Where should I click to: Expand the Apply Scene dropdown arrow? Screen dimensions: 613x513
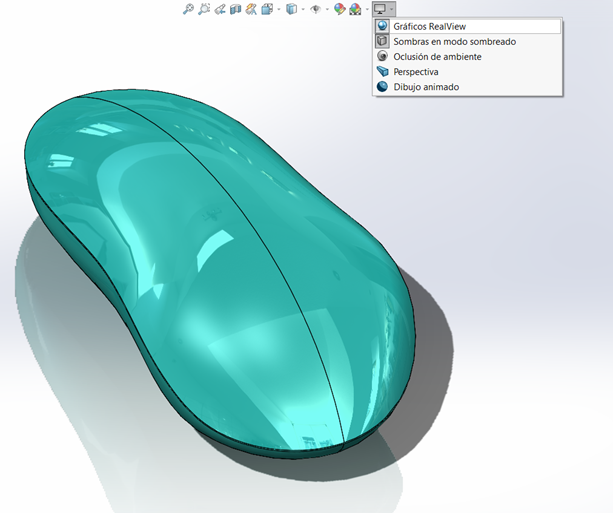[367, 9]
